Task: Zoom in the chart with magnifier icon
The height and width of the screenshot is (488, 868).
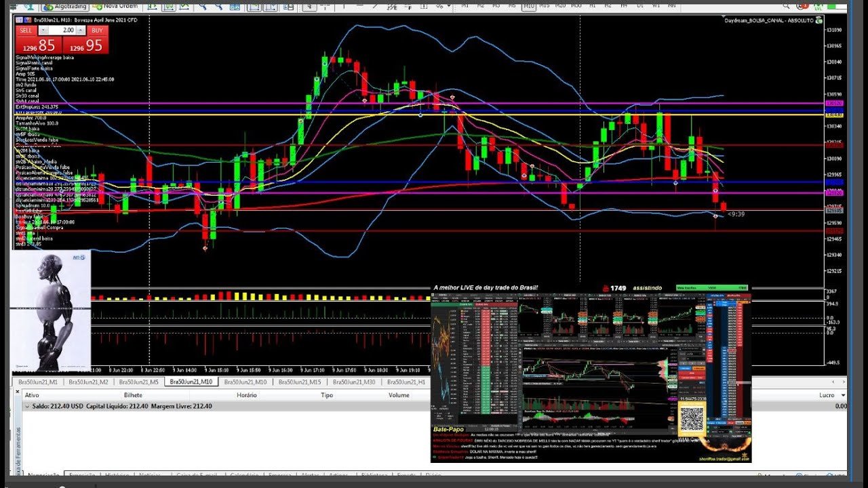Action: 203,7
